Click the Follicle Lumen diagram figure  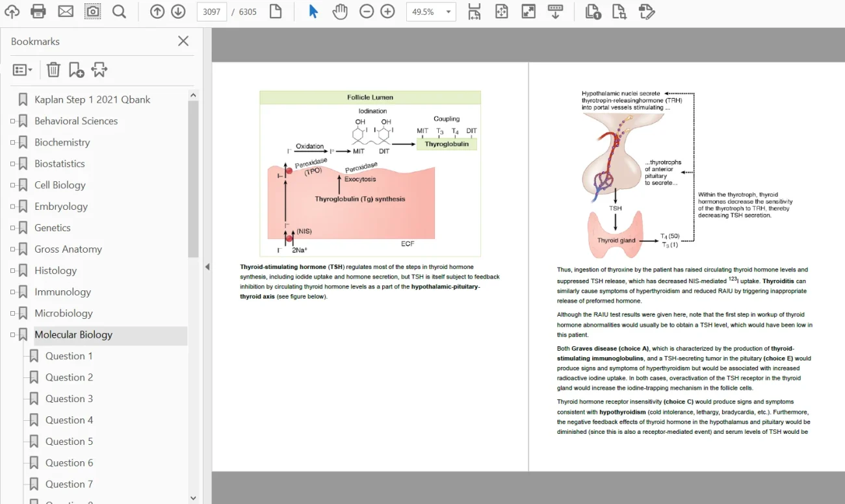370,173
